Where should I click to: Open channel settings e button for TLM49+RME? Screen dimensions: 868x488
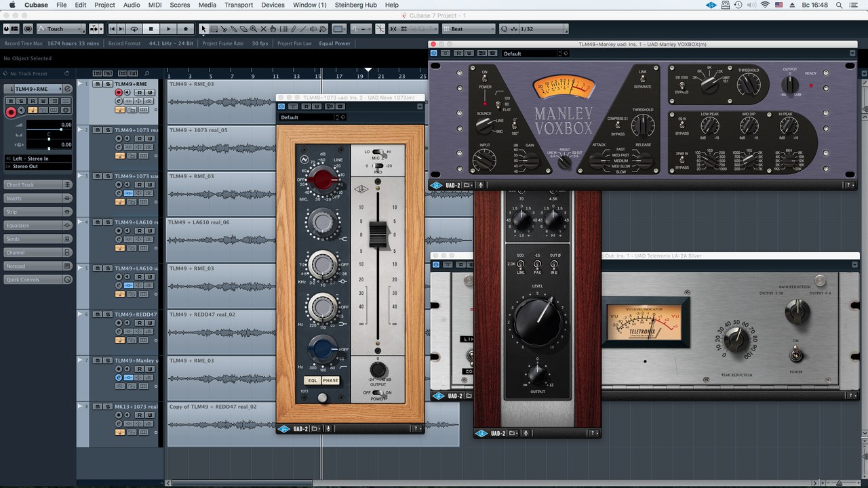(x=119, y=100)
